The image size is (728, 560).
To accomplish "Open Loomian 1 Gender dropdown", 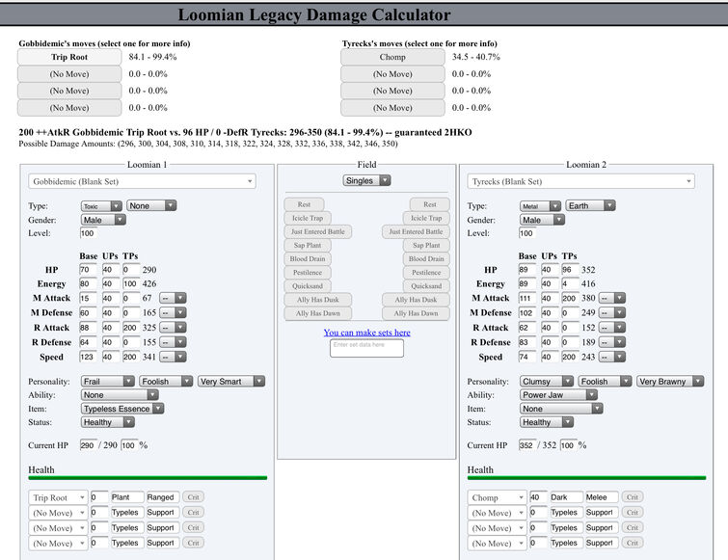I will 103,220.
